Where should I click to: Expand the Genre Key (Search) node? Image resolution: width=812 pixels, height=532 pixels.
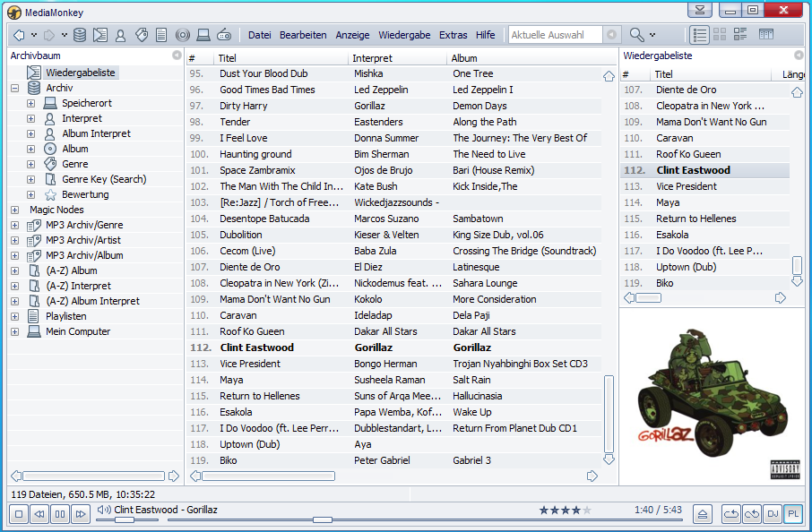pyautogui.click(x=31, y=179)
